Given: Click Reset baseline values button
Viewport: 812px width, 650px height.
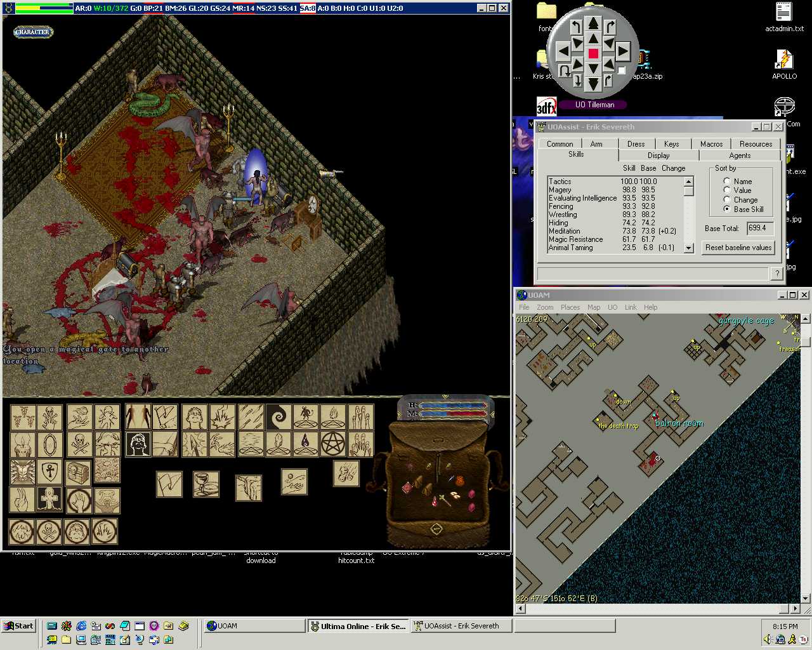Looking at the screenshot, I should pos(738,248).
